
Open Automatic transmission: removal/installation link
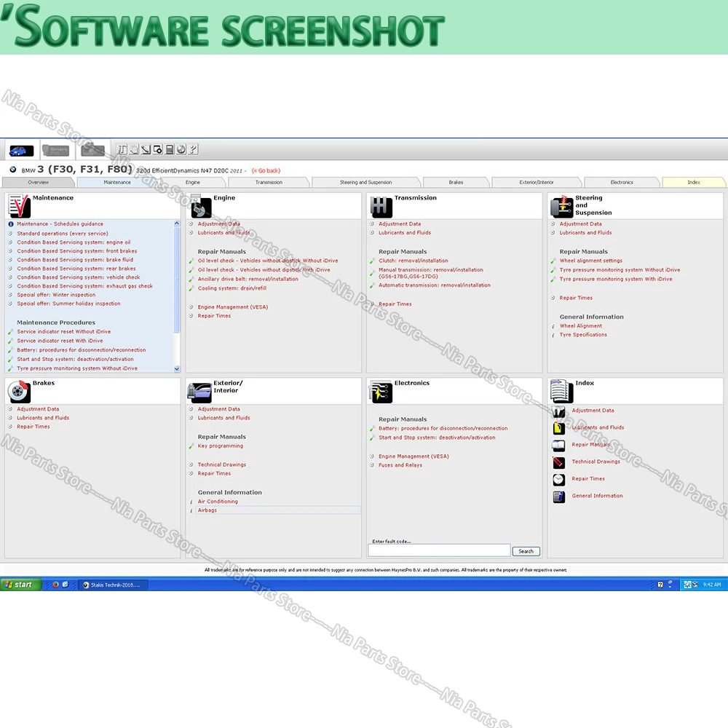tap(435, 285)
